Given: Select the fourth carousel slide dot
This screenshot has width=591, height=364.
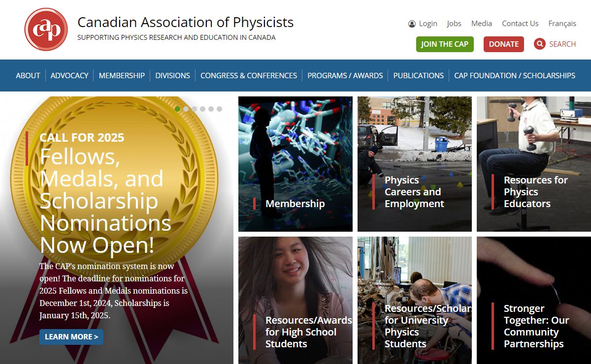Looking at the screenshot, I should [202, 109].
